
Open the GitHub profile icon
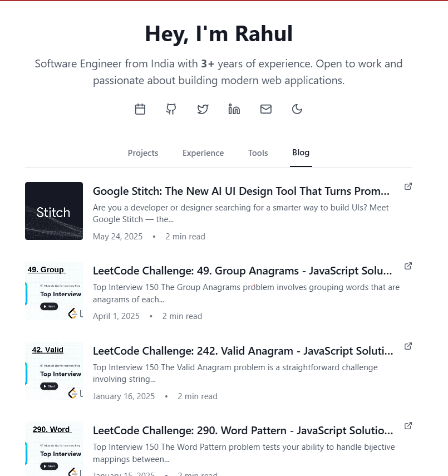(x=171, y=109)
